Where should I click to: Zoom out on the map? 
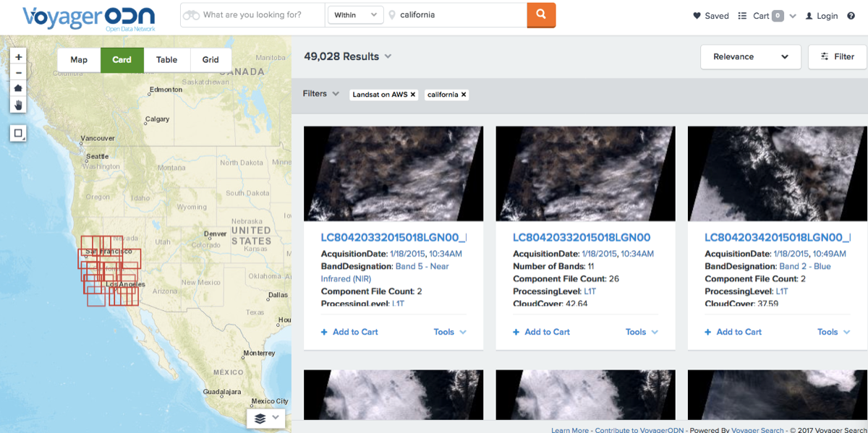tap(18, 72)
